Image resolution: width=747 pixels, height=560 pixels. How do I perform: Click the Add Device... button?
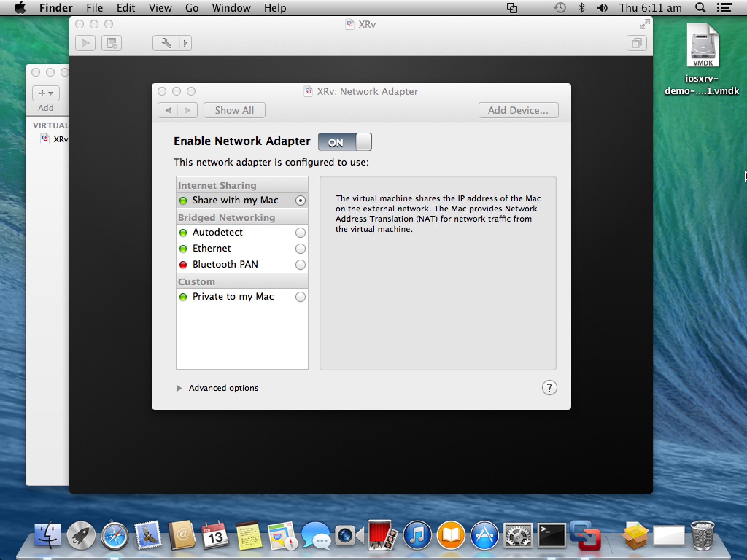click(x=518, y=110)
